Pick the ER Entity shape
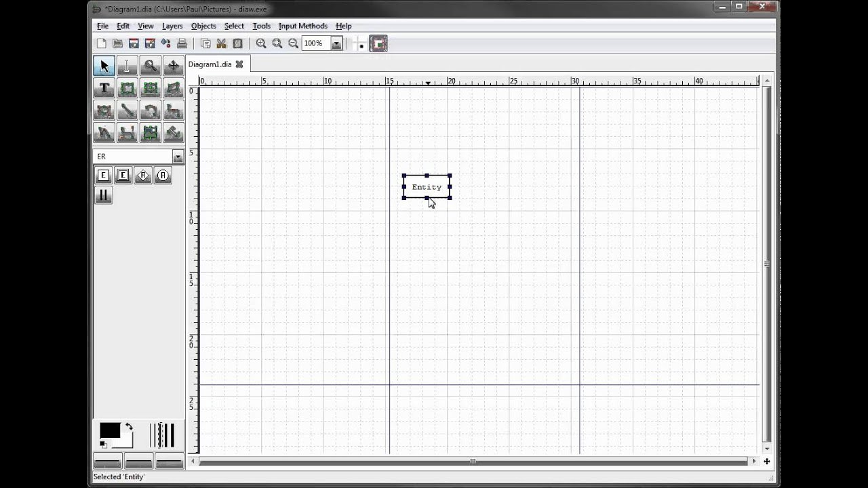 point(103,176)
